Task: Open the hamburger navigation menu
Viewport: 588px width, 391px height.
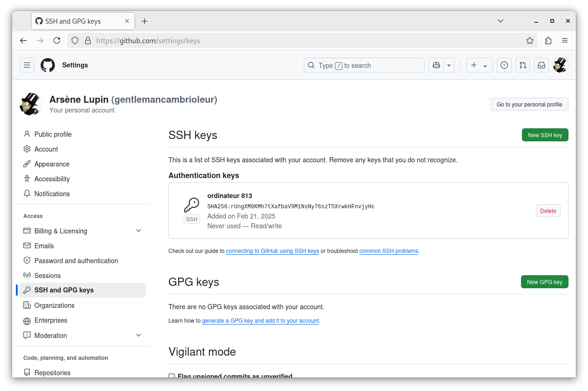Action: (27, 65)
